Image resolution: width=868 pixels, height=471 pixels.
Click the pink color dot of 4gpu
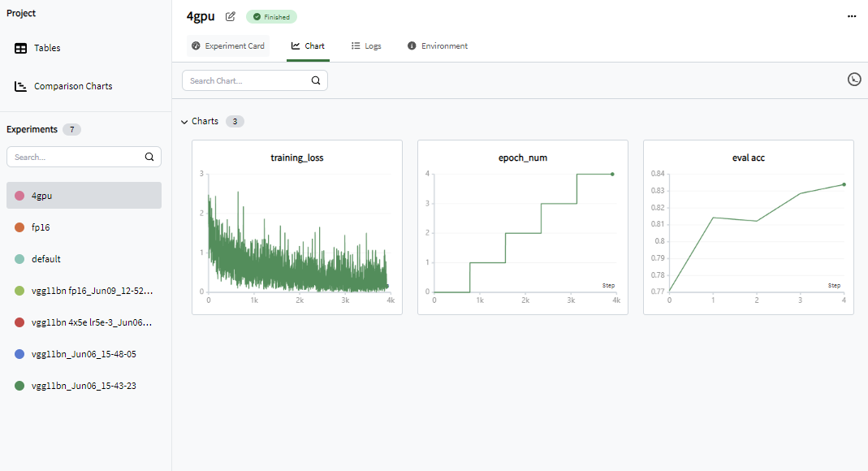point(19,196)
